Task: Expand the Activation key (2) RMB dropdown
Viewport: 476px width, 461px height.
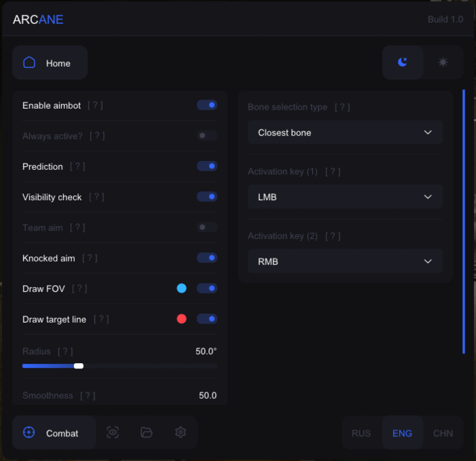Action: tap(345, 261)
